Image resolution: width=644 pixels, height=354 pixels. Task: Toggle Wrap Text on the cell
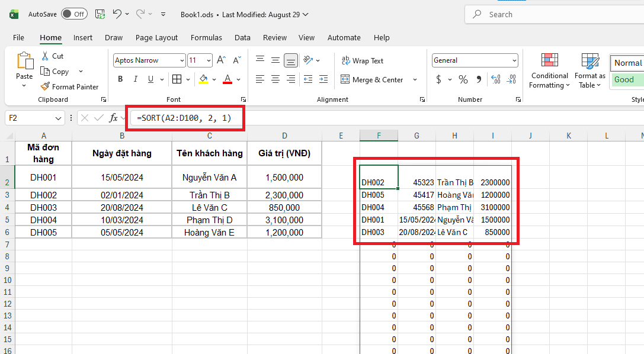(x=362, y=61)
